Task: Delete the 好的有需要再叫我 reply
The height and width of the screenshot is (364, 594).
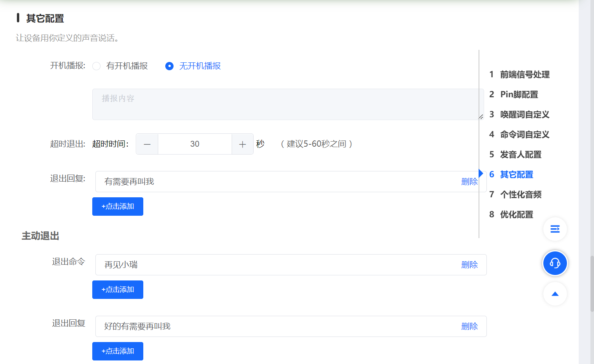Action: (x=470, y=326)
